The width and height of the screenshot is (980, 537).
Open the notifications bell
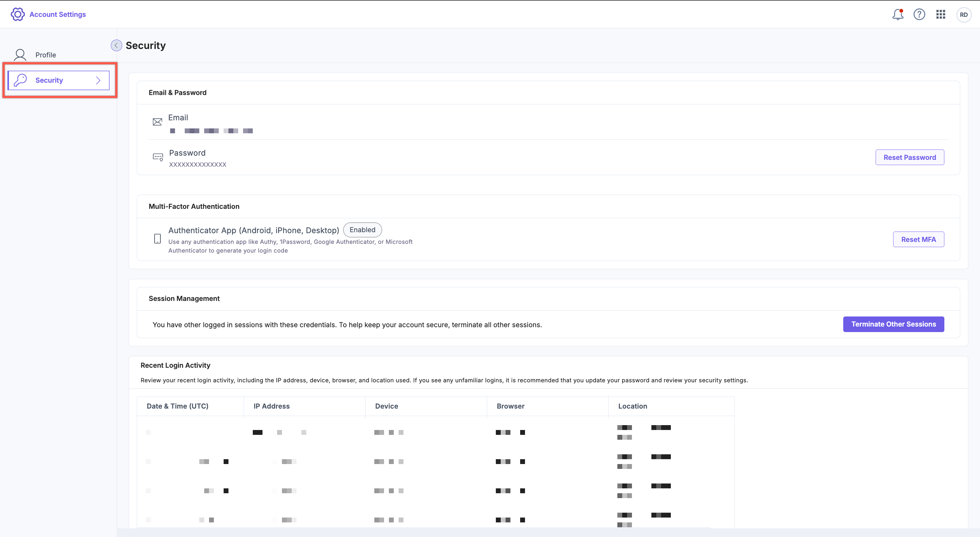(897, 15)
